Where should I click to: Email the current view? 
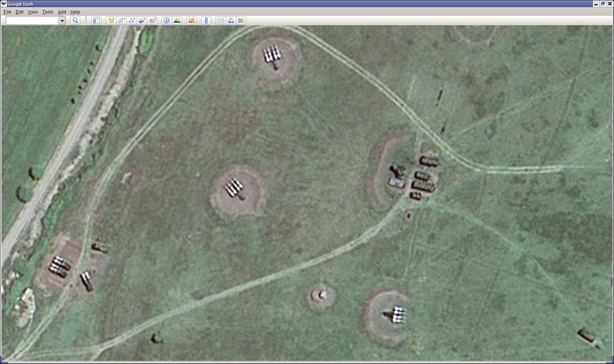coord(220,20)
